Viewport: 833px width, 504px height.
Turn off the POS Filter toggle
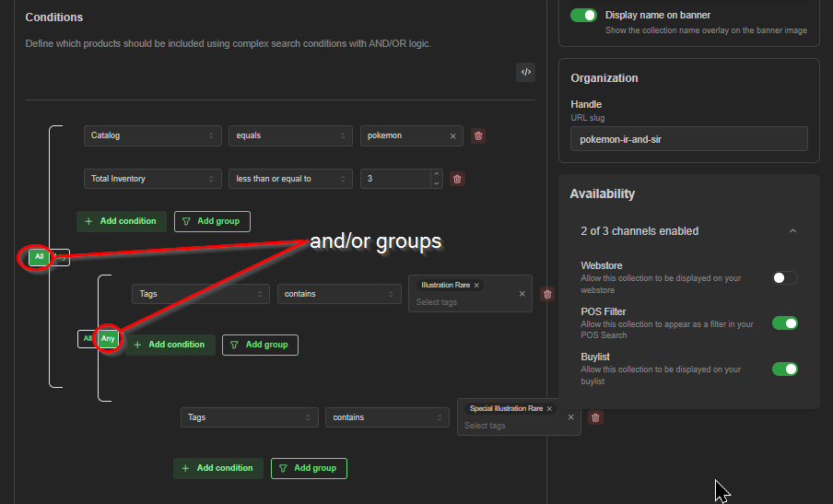[785, 322]
